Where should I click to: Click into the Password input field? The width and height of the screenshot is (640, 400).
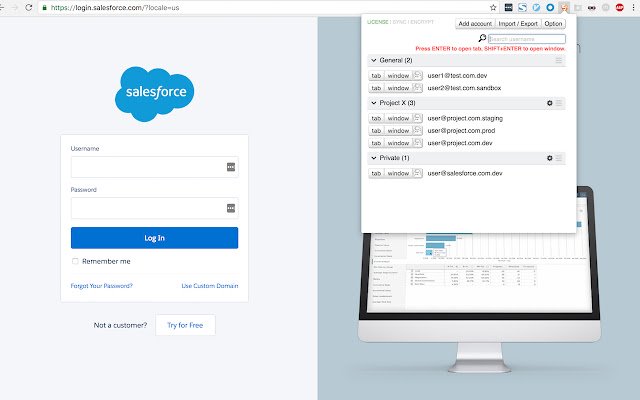coord(154,208)
